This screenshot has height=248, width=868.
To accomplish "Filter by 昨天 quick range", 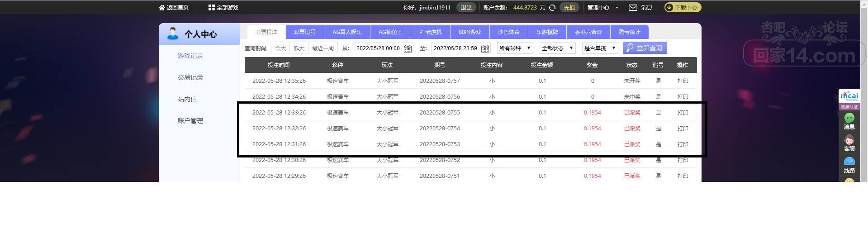I will pos(299,48).
